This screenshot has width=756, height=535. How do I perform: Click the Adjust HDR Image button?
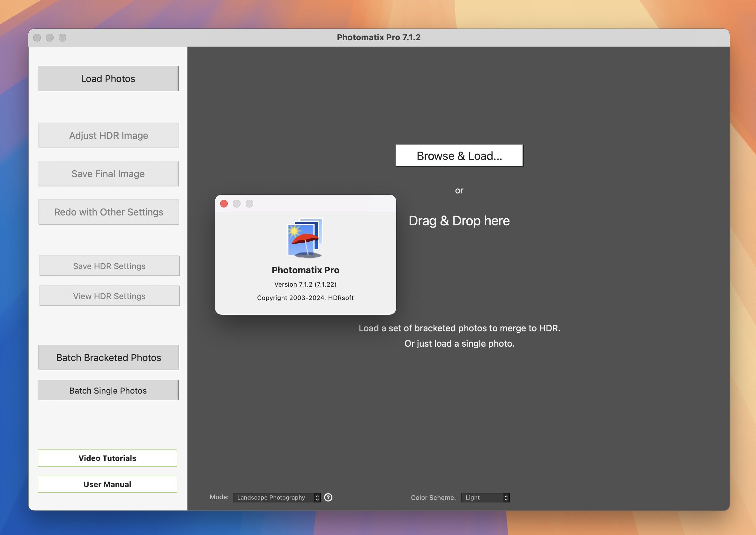pyautogui.click(x=108, y=135)
